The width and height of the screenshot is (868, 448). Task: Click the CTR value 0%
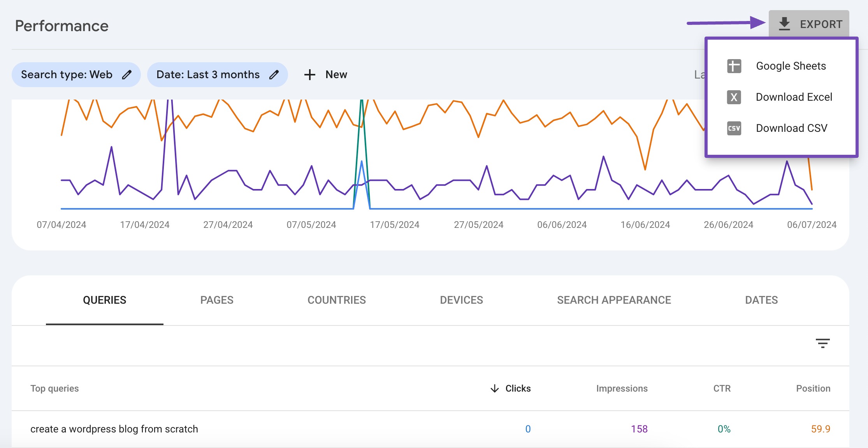[724, 429]
